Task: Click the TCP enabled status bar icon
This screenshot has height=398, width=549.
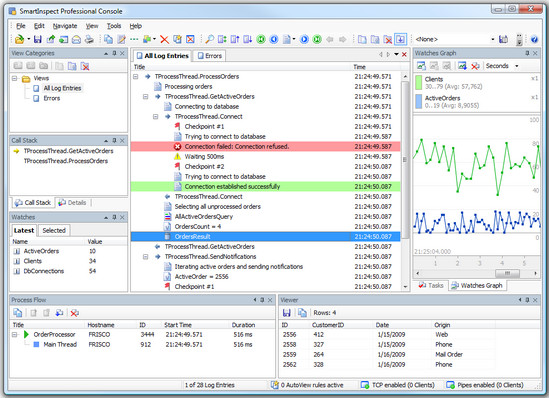Action: pos(364,385)
